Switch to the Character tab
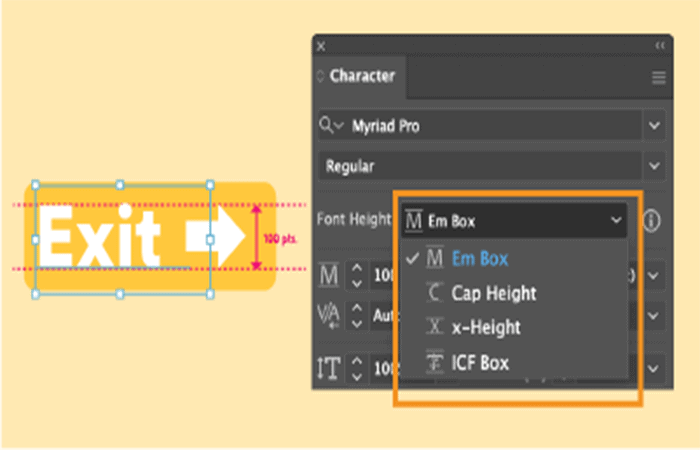The image size is (700, 450). pyautogui.click(x=362, y=76)
